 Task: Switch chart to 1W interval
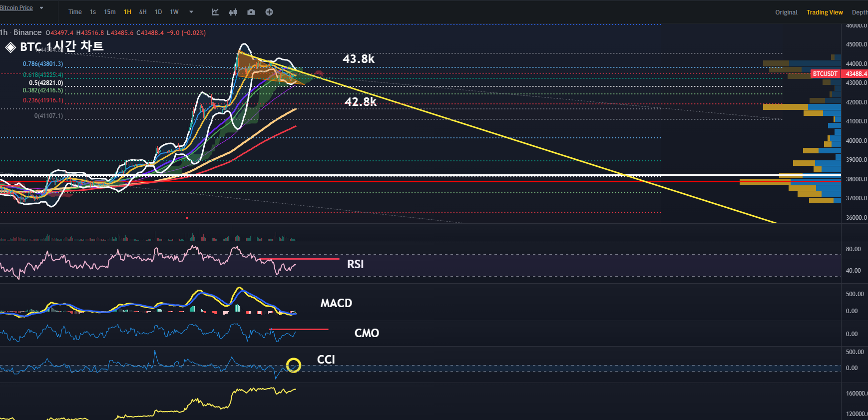174,12
